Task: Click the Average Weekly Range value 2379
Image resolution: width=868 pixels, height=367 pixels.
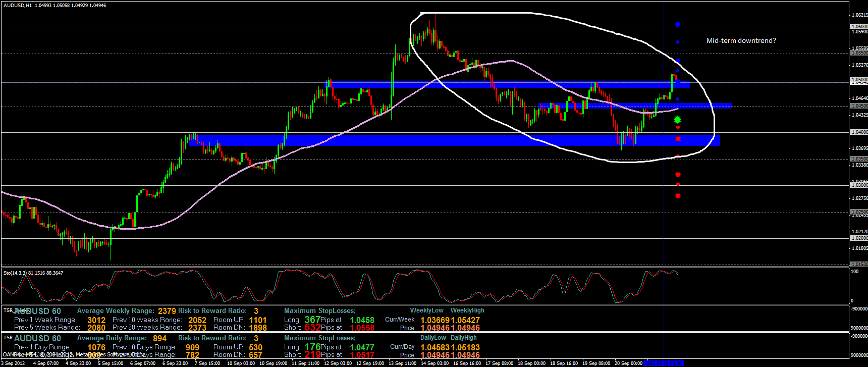Action: click(167, 311)
